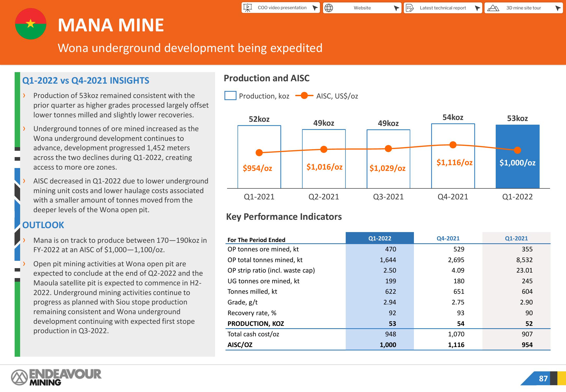Click the $1,116/oz label
This screenshot has height=392, width=566.
454,163
